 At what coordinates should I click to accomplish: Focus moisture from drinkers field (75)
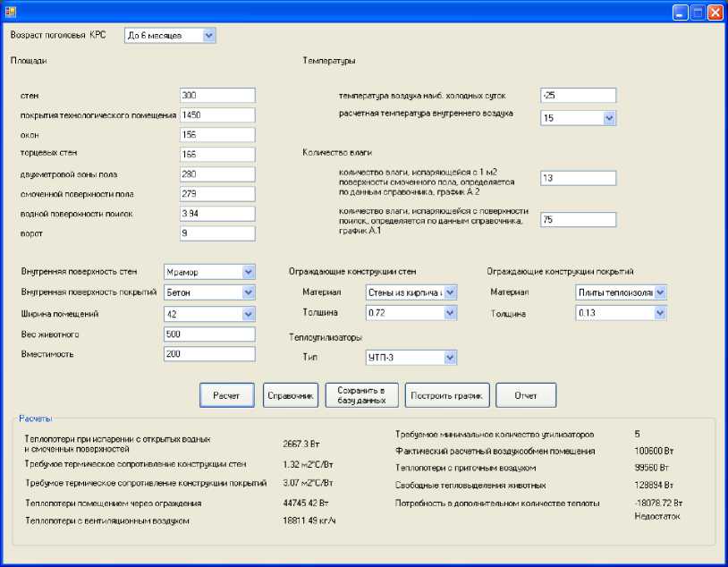[578, 220]
